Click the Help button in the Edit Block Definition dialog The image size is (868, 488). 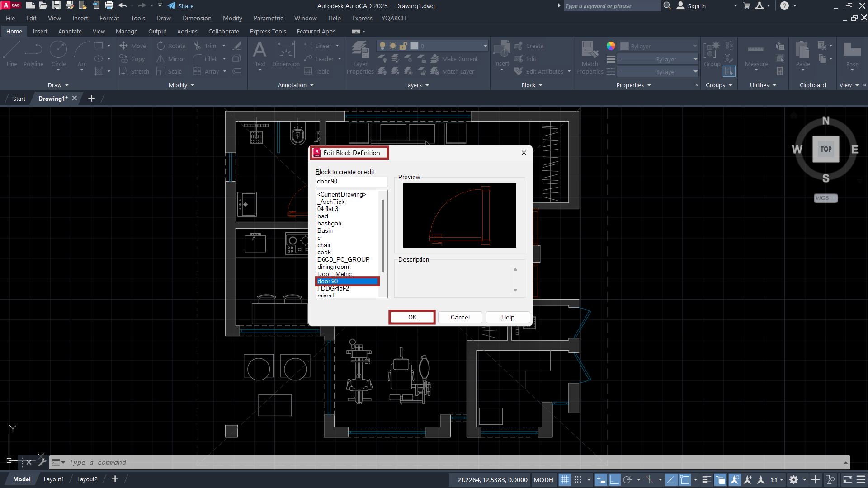point(508,317)
